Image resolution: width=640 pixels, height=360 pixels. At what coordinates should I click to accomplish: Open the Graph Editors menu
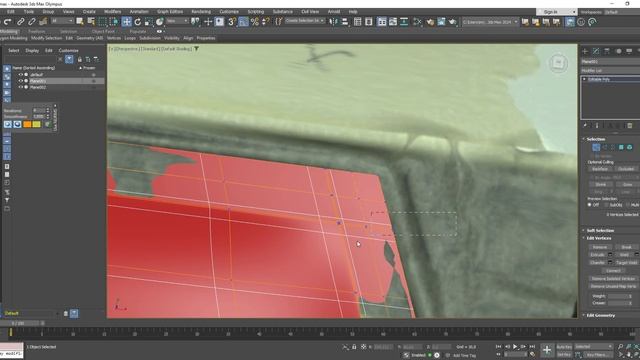point(170,12)
